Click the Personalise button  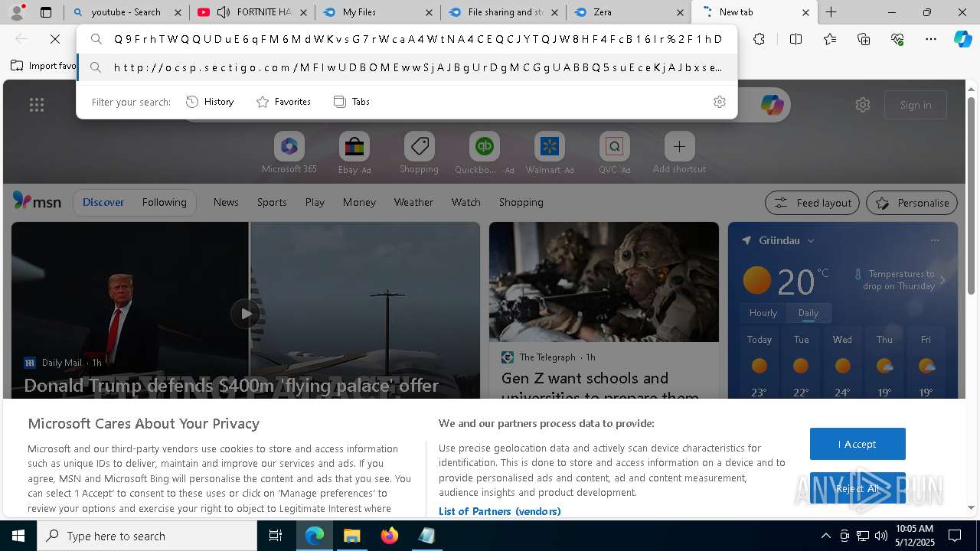[912, 203]
